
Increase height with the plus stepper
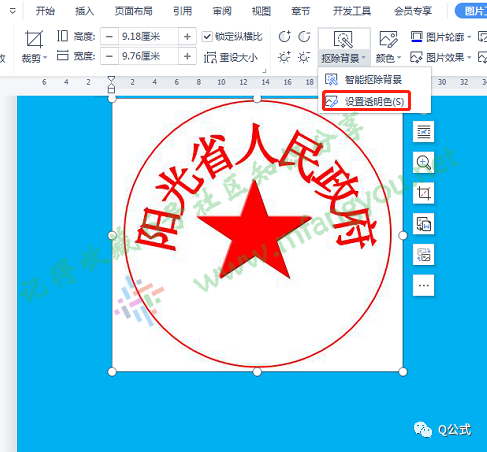click(187, 36)
